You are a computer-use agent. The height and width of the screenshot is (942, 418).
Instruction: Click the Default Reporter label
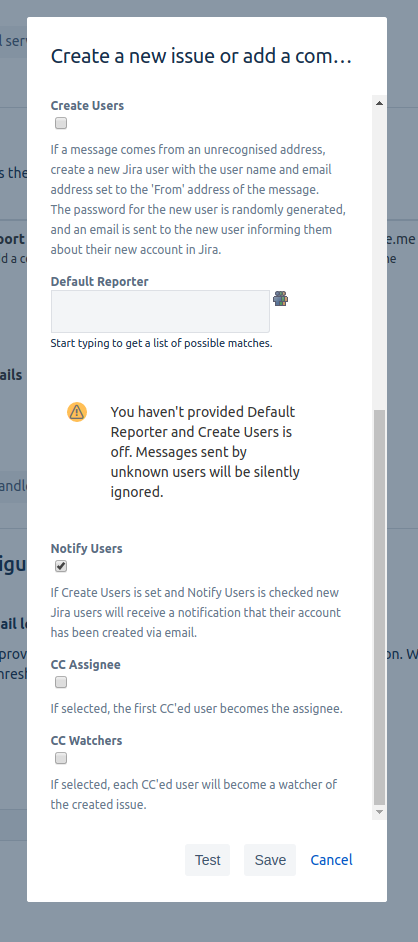coord(99,281)
